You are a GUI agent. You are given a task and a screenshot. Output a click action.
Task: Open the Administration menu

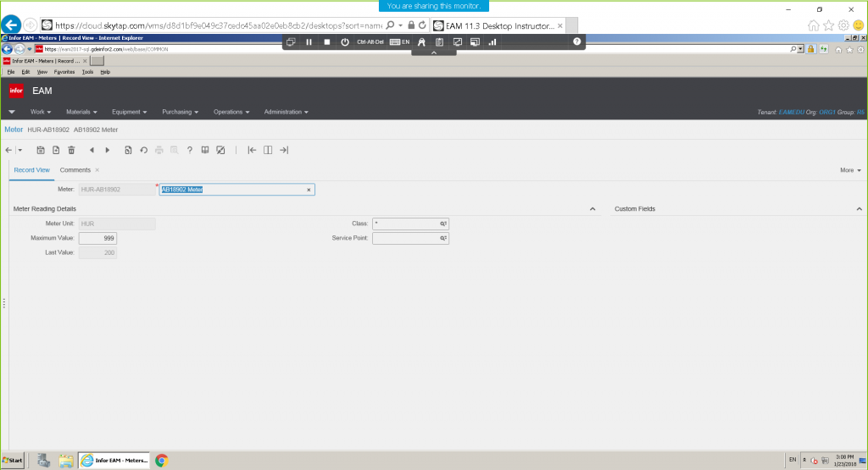tap(287, 112)
